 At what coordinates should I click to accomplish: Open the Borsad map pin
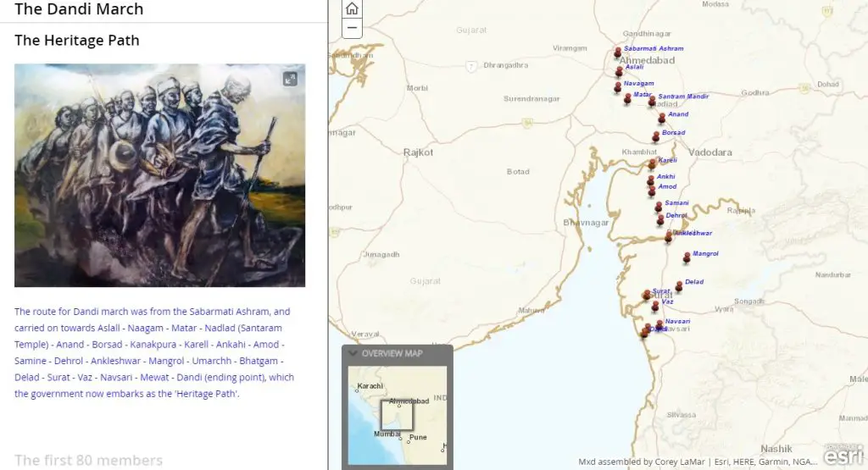click(x=655, y=136)
